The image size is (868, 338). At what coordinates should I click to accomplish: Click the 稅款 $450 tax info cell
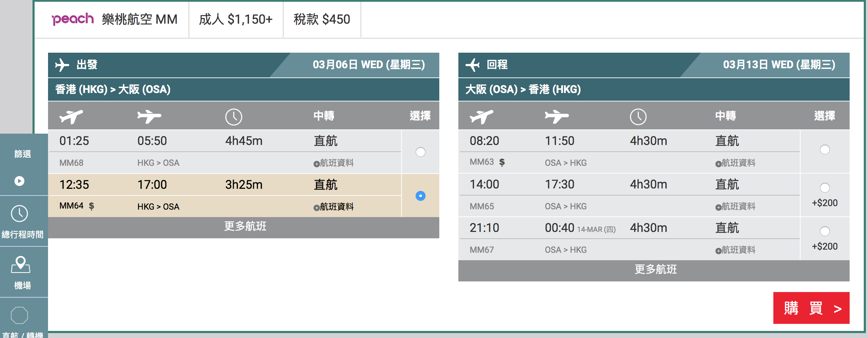(x=322, y=19)
